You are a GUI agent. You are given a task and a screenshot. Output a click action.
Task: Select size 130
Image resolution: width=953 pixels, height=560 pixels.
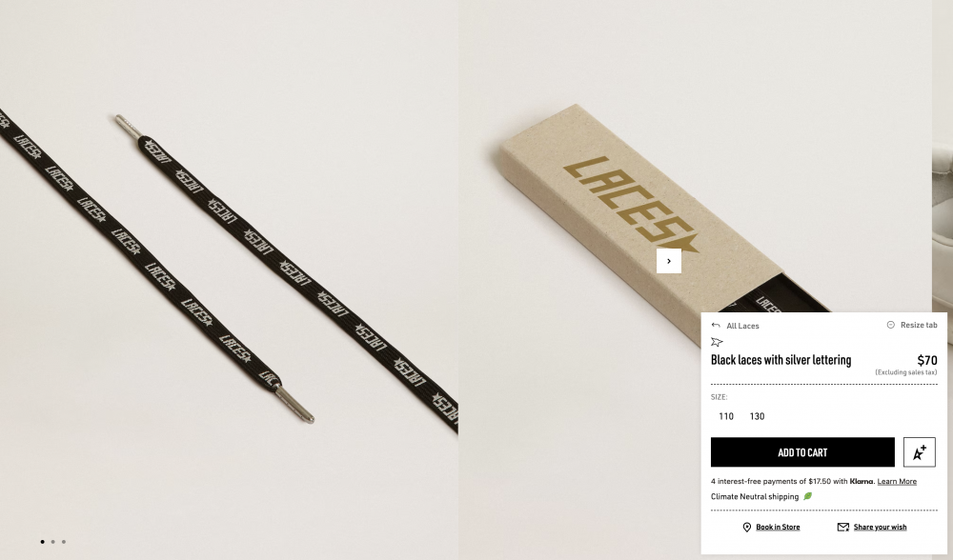(757, 416)
